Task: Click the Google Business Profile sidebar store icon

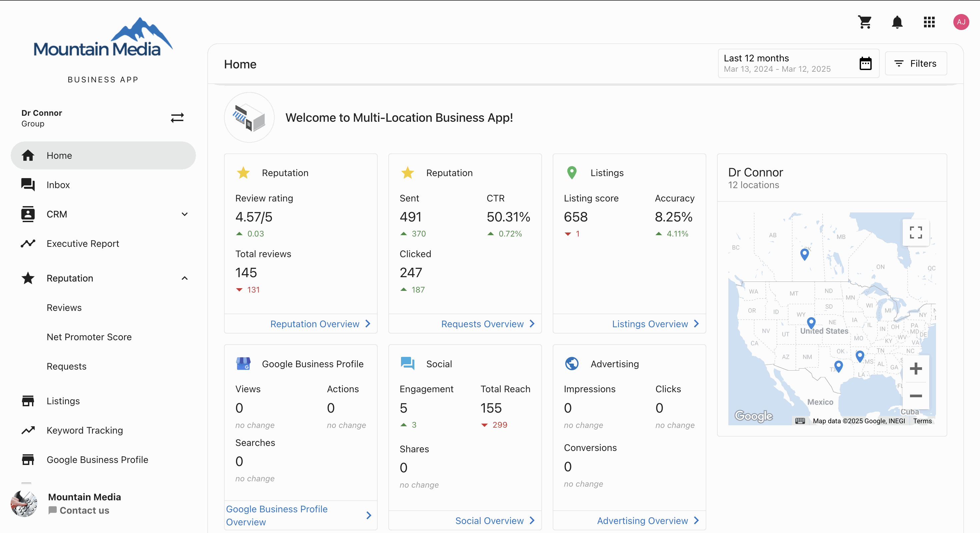Action: coord(28,460)
